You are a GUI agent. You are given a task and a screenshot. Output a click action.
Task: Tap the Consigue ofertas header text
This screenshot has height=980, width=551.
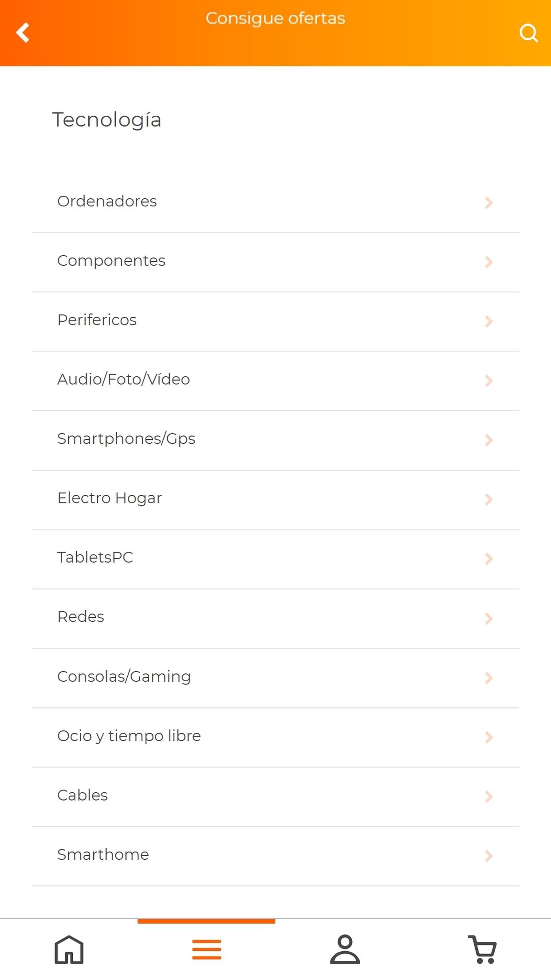[x=275, y=19]
